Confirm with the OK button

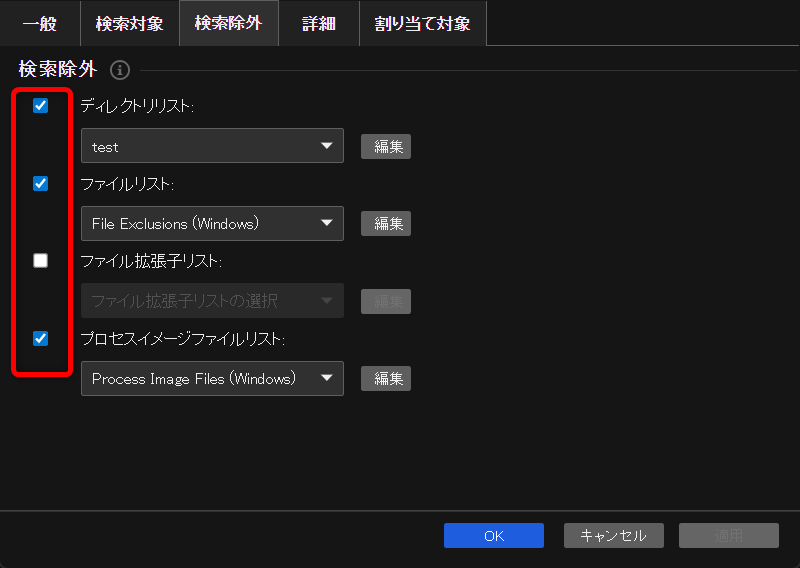(x=494, y=535)
